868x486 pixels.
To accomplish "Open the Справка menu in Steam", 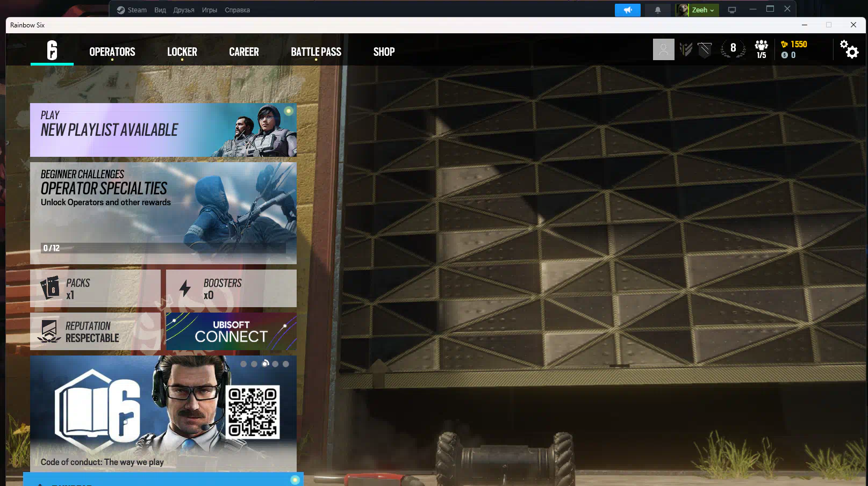I will tap(237, 10).
